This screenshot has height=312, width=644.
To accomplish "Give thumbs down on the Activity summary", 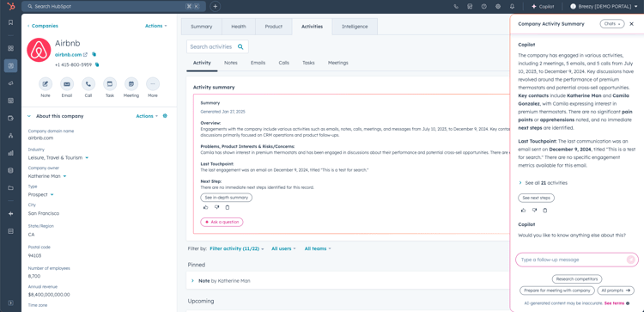I will (217, 207).
